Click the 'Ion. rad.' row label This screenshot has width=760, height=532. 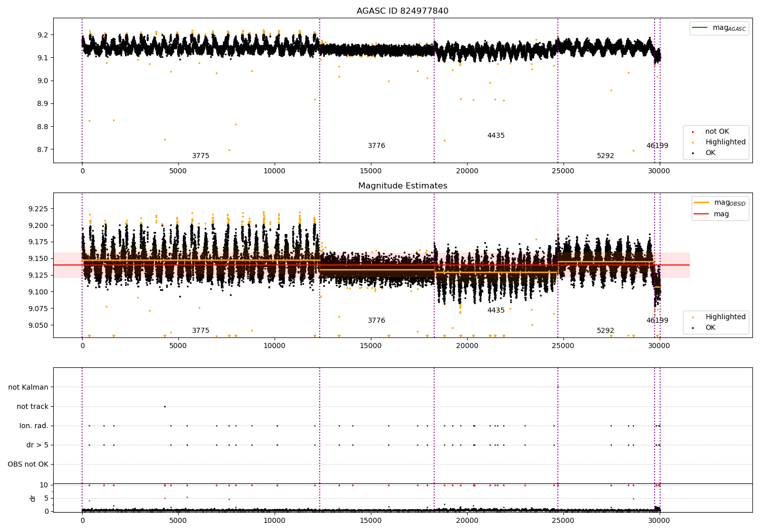(x=34, y=426)
